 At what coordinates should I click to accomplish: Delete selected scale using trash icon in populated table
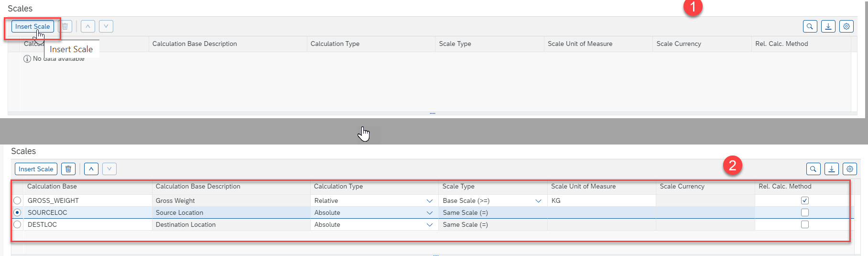point(68,169)
